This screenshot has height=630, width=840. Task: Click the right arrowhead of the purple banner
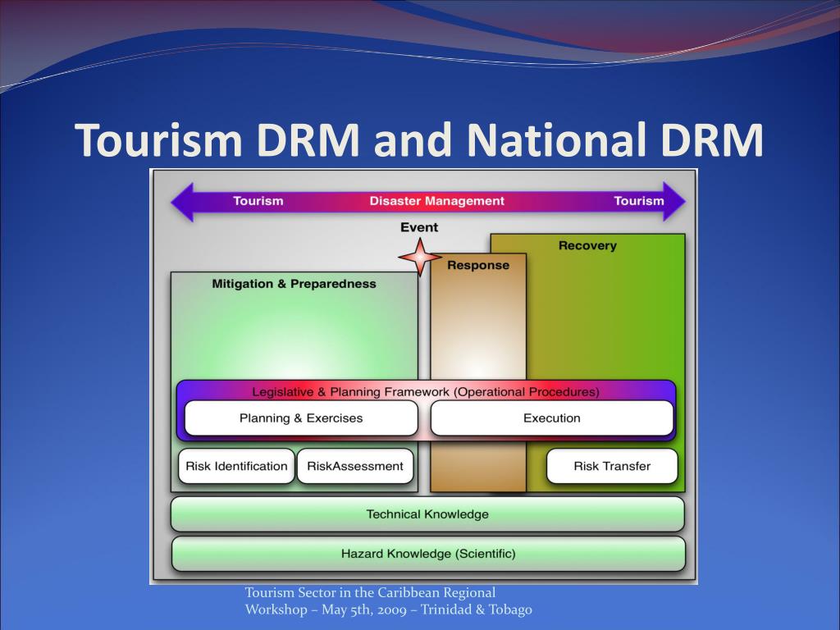(674, 202)
